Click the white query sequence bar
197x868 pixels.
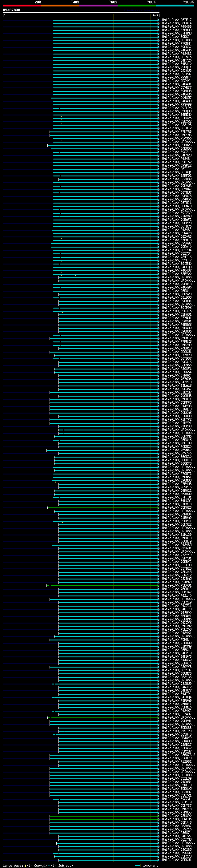pos(81,13)
